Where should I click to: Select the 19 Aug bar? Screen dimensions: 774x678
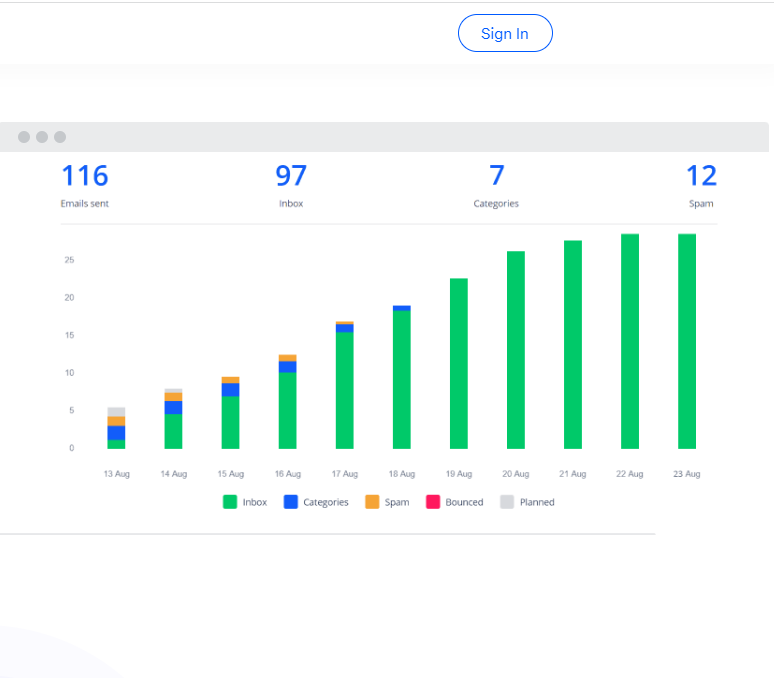[459, 364]
